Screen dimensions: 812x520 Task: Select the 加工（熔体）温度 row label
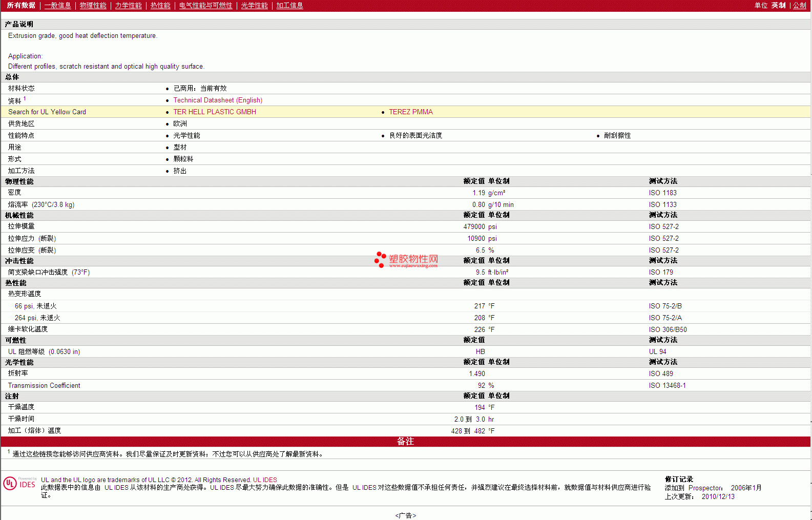coord(34,431)
